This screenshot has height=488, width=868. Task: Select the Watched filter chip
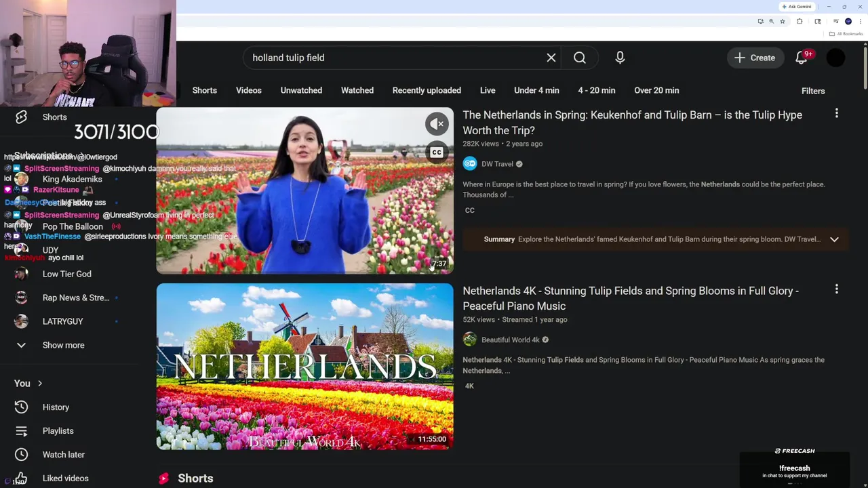pos(357,90)
